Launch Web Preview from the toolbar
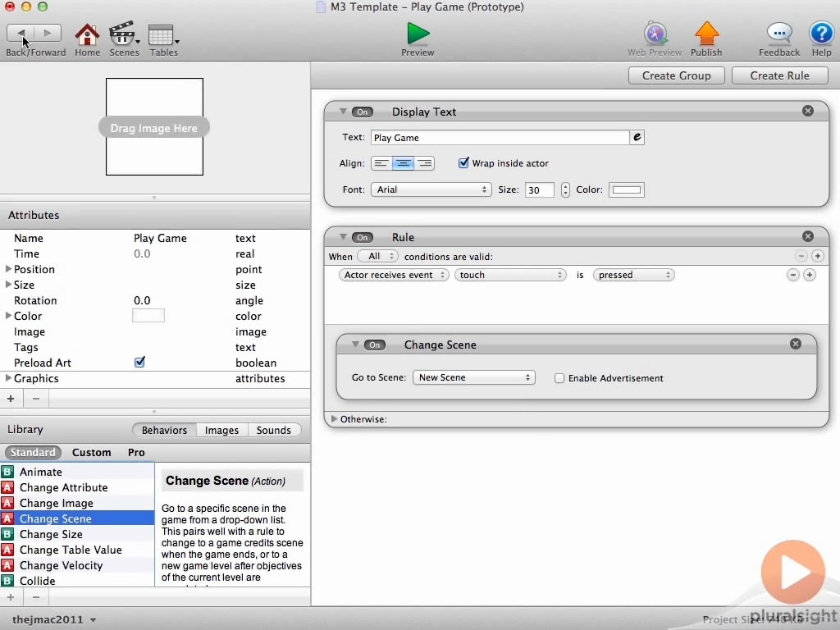Viewport: 840px width, 630px height. [x=655, y=34]
